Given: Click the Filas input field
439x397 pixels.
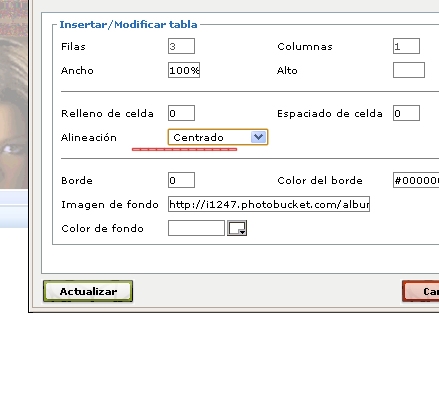Looking at the screenshot, I should 181,46.
